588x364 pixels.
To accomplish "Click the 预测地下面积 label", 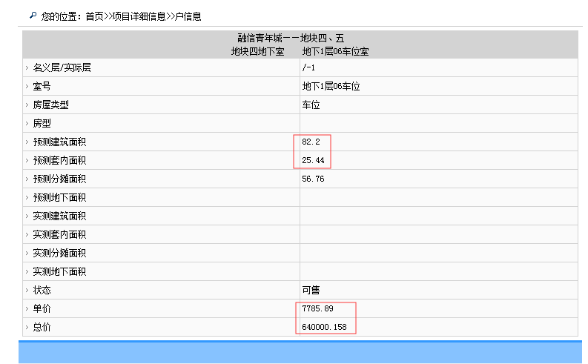I will (59, 197).
